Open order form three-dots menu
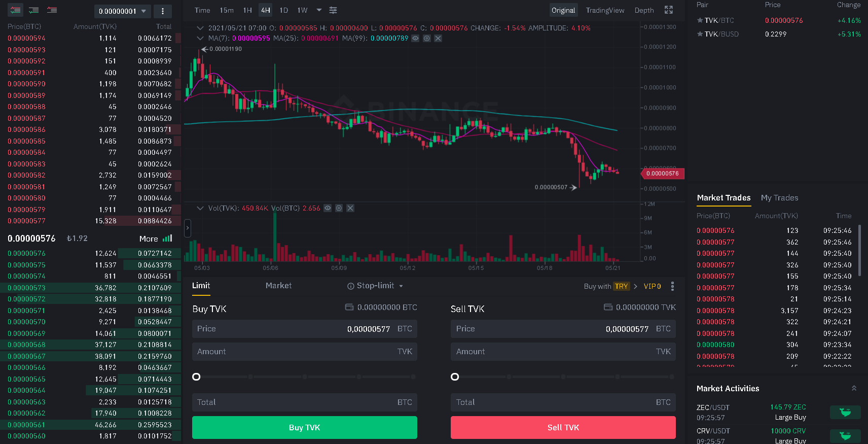868x444 pixels. tap(672, 286)
